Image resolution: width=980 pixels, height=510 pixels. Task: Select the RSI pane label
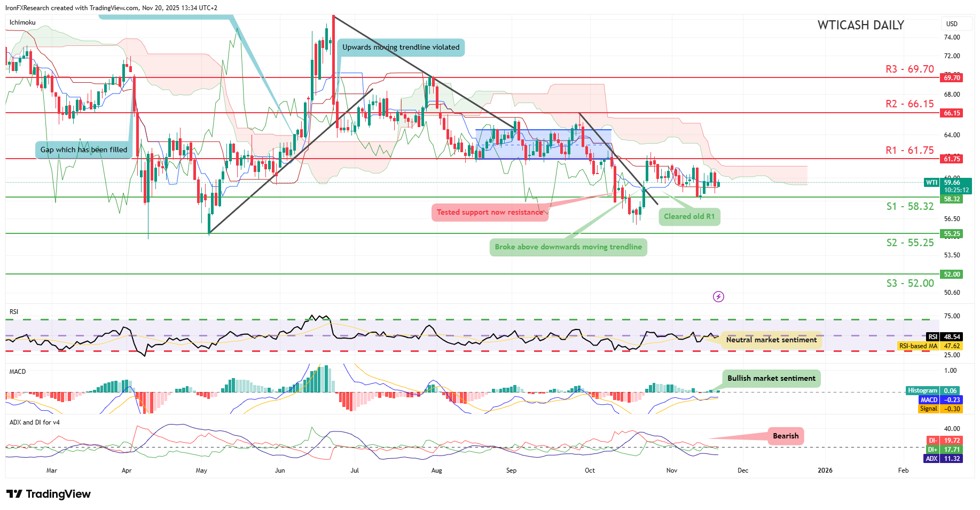coord(13,311)
